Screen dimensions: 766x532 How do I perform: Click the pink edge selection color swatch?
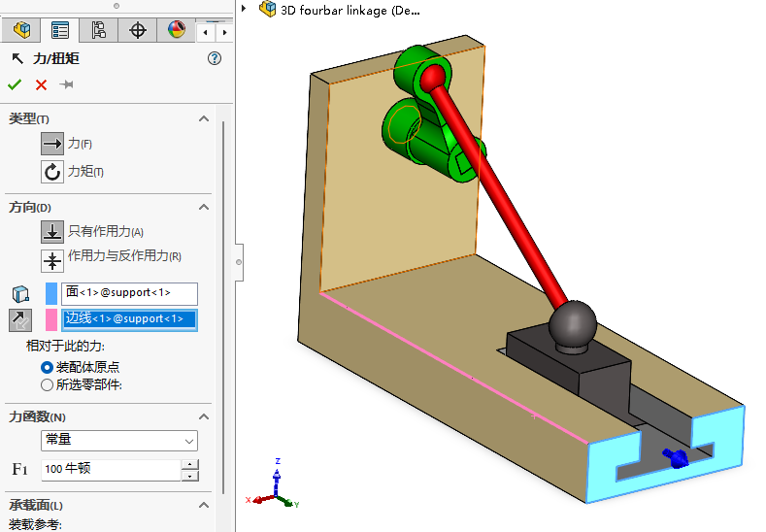point(51,319)
